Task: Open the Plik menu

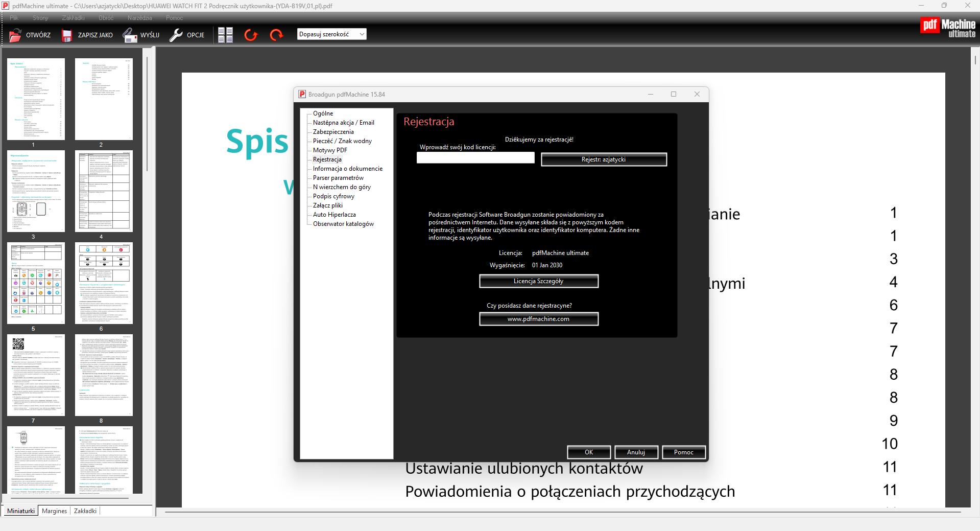Action: click(14, 18)
